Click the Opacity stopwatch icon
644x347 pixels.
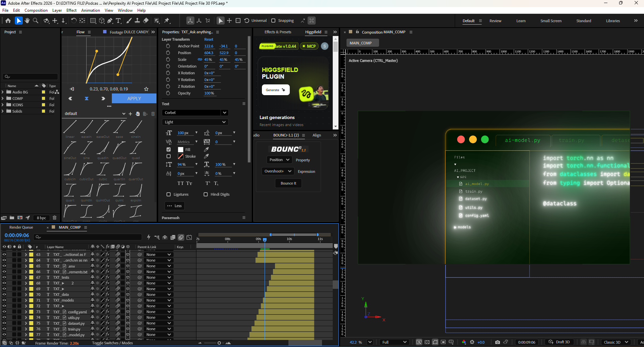click(x=168, y=93)
